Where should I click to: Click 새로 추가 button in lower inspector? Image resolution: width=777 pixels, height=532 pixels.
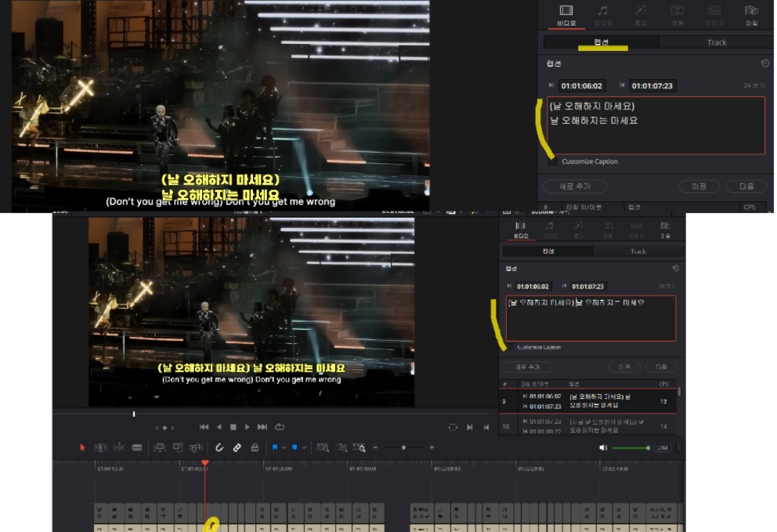(527, 367)
